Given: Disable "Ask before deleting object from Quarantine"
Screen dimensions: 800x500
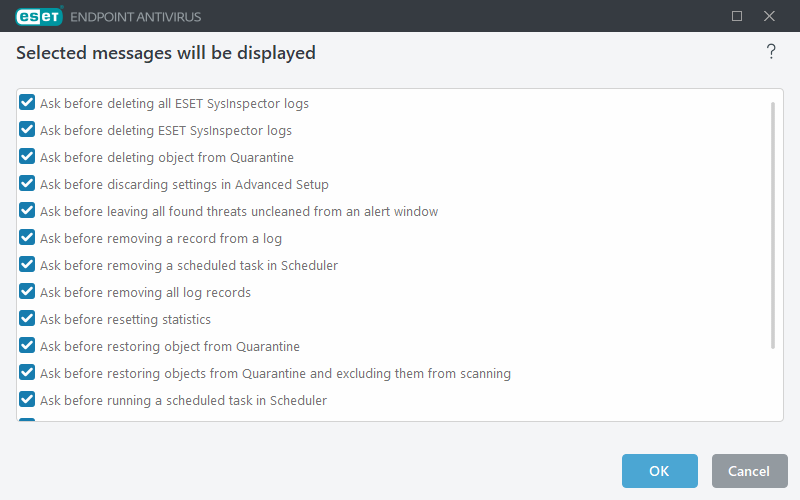Looking at the screenshot, I should [28, 157].
